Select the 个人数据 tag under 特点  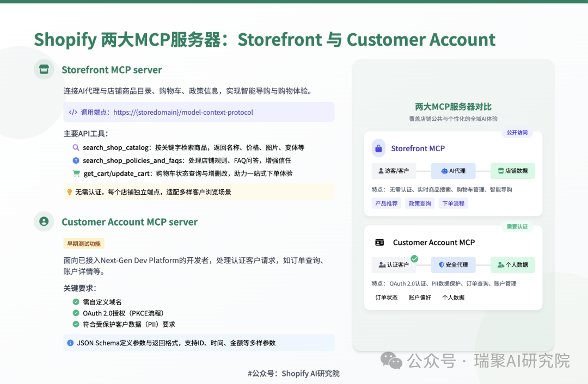[x=454, y=298]
